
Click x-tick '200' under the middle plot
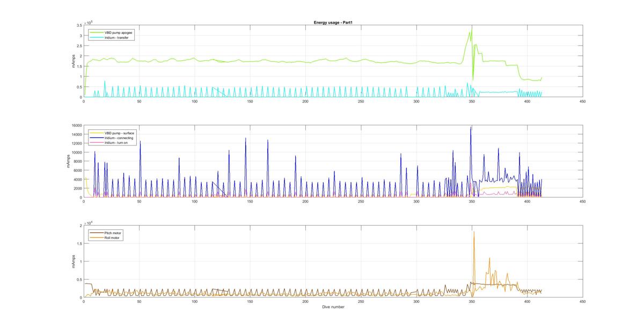pyautogui.click(x=305, y=201)
